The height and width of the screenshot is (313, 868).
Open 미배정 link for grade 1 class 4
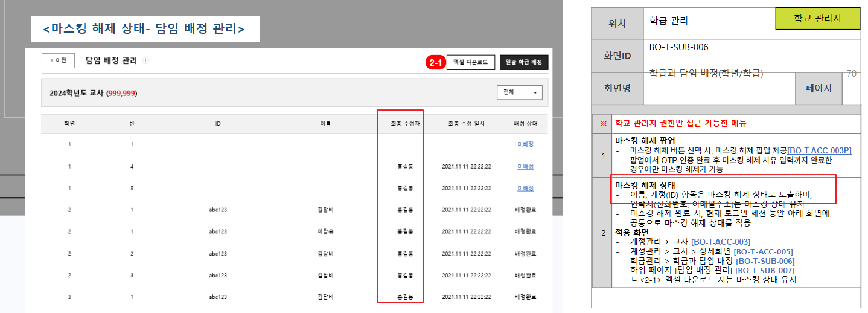(525, 166)
